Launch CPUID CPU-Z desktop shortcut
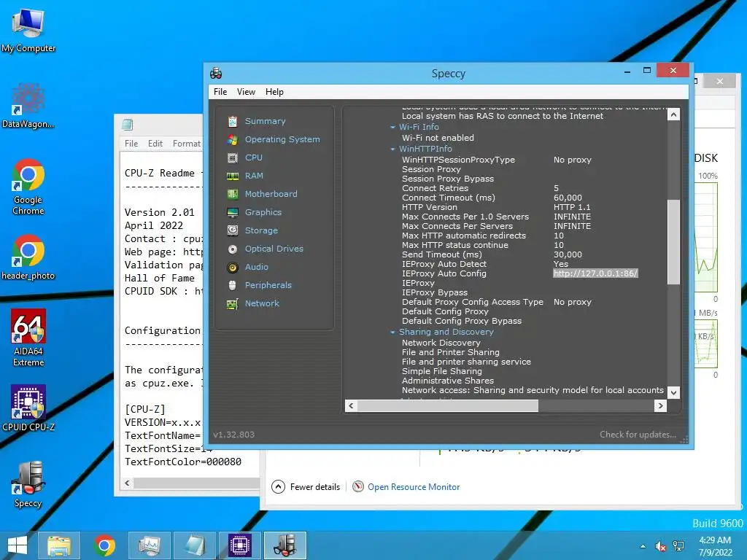The height and width of the screenshot is (560, 747). [x=28, y=408]
